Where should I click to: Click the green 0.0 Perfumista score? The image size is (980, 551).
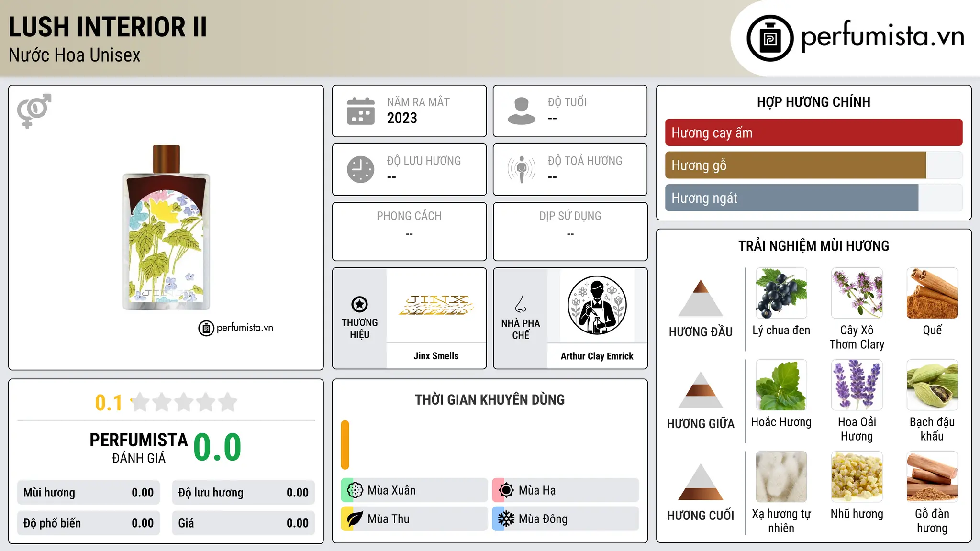pyautogui.click(x=217, y=447)
